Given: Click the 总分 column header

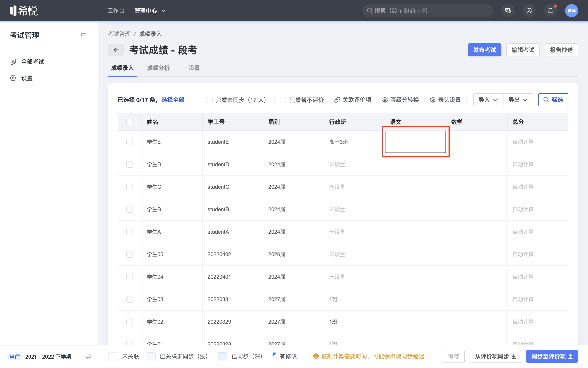Looking at the screenshot, I should point(538,122).
